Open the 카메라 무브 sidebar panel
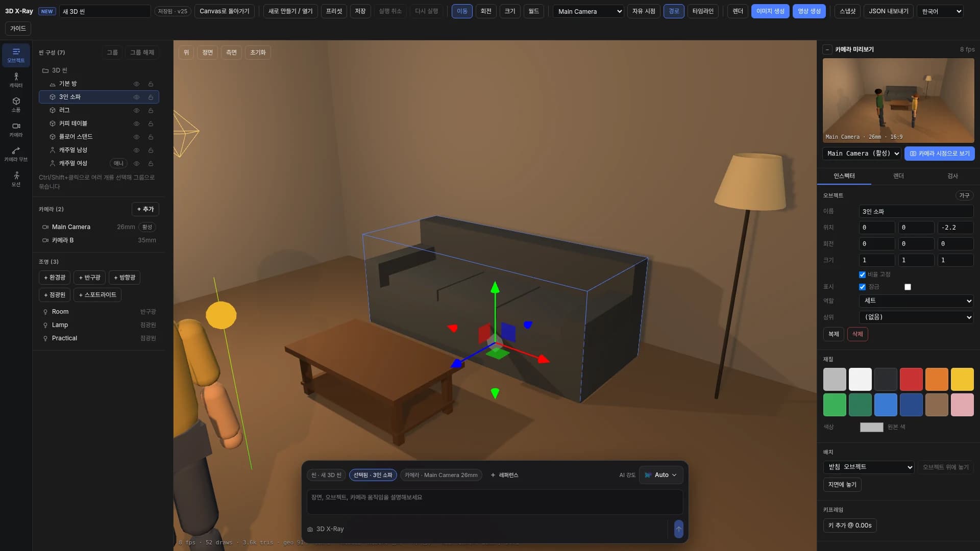 pos(16,154)
